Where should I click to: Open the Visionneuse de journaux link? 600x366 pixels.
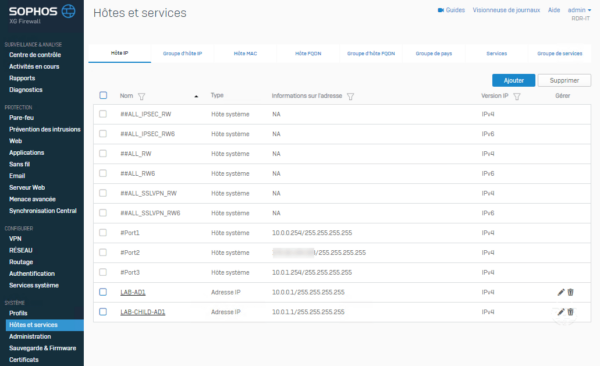point(506,10)
